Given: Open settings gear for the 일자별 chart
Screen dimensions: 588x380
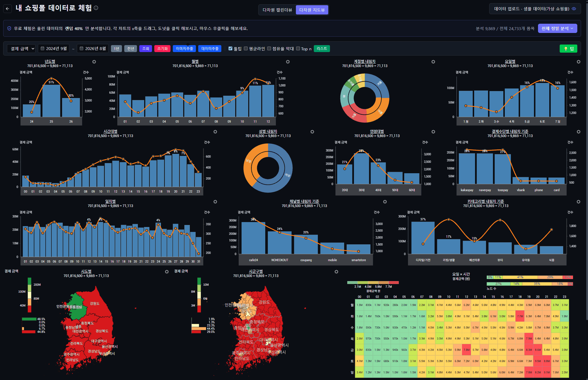Looking at the screenshot, I should tap(215, 202).
